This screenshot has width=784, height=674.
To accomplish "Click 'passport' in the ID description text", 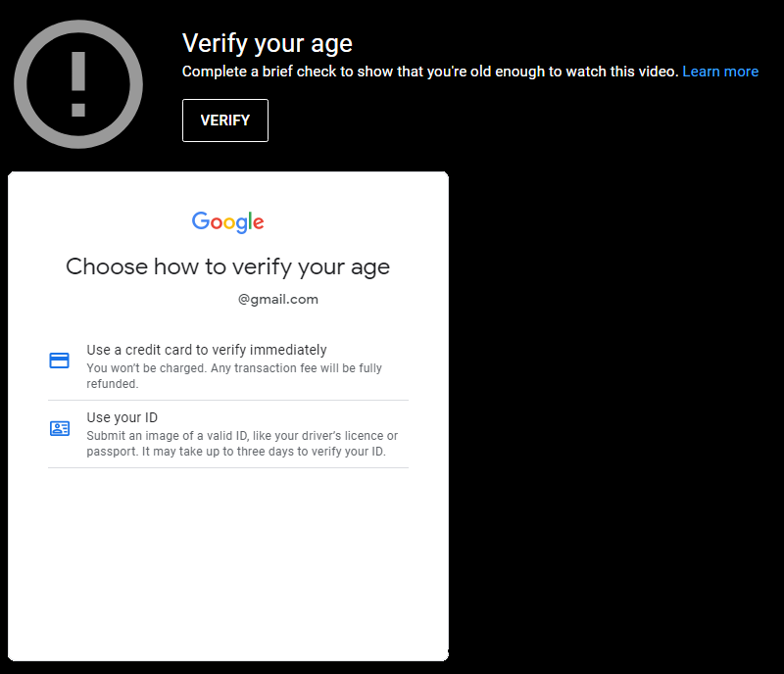I will [x=111, y=452].
